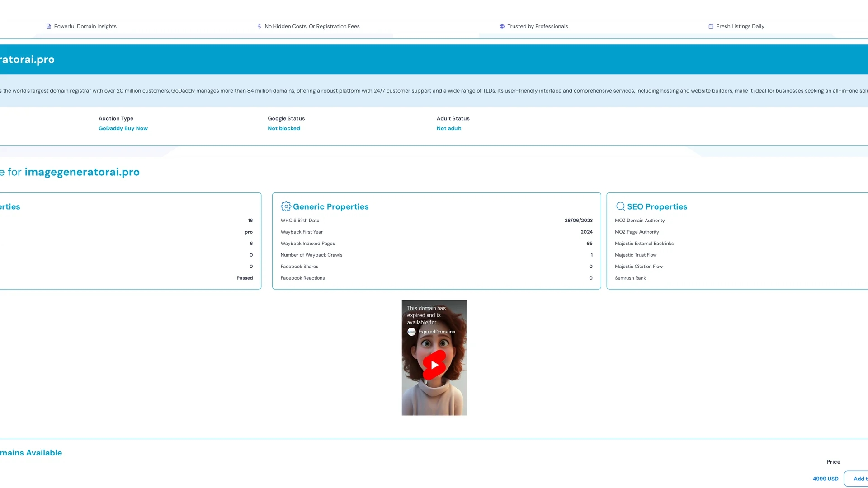The image size is (868, 488).
Task: Click the 4999 USD price
Action: [826, 479]
